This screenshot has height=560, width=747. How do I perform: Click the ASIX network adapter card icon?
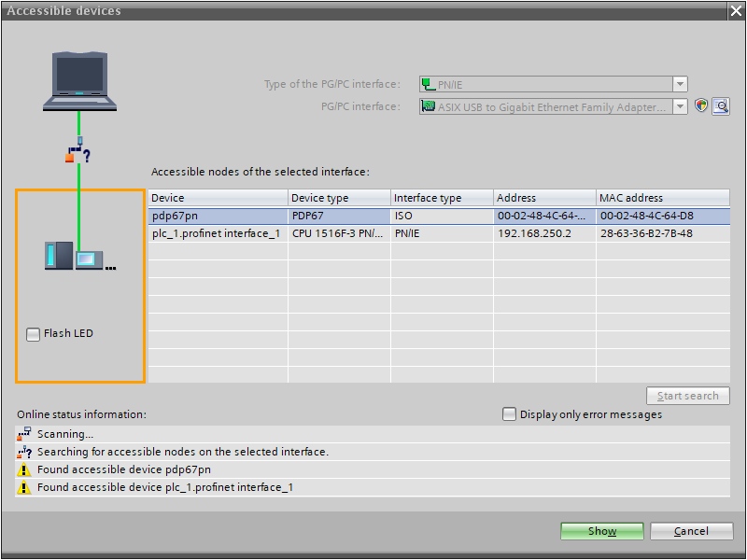point(429,106)
